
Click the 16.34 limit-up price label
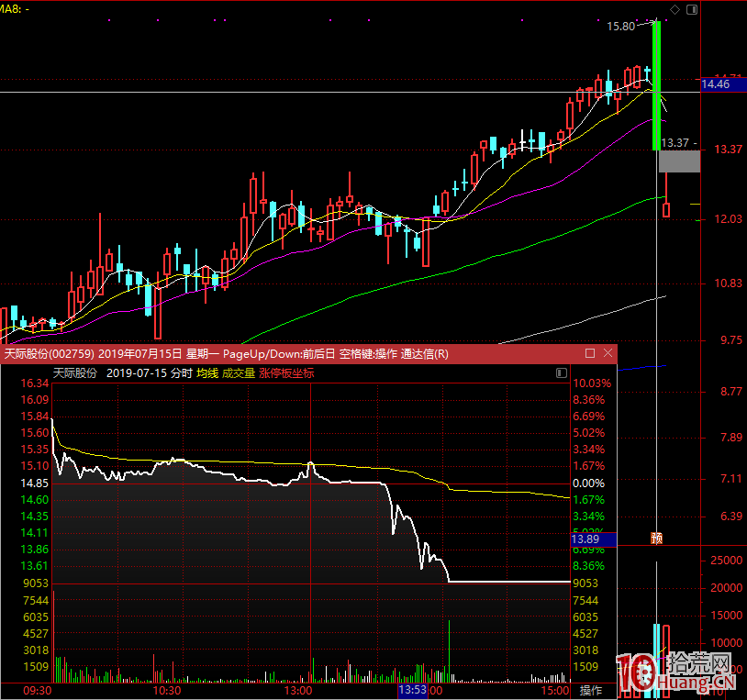click(34, 383)
